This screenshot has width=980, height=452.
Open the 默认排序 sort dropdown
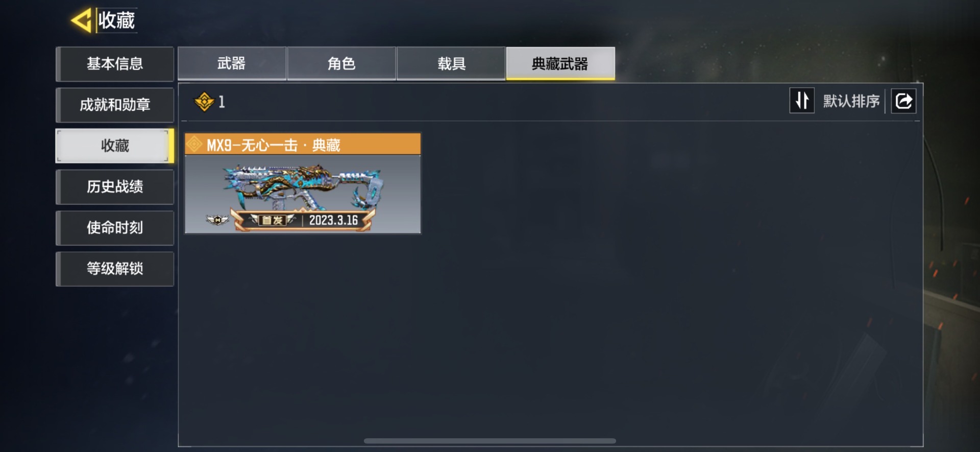tap(851, 101)
